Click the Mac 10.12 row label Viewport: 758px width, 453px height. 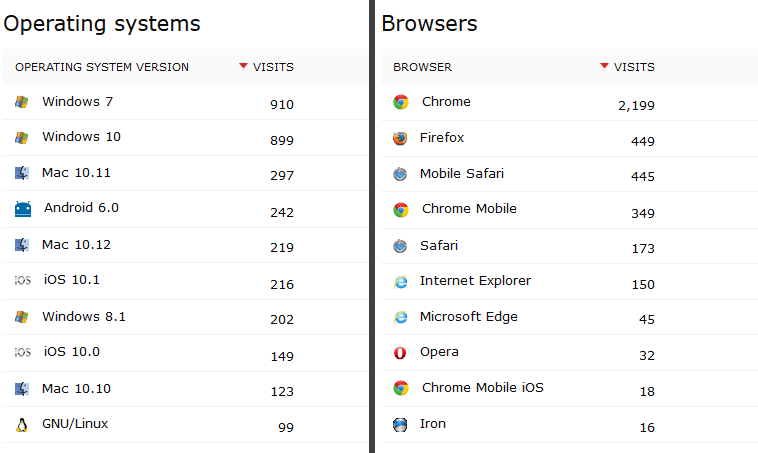[76, 245]
